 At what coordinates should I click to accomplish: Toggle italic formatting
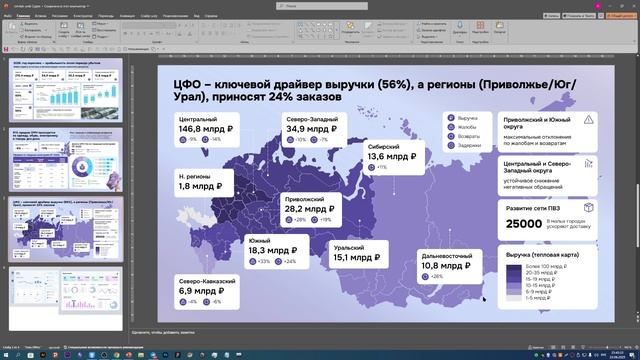click(132, 33)
